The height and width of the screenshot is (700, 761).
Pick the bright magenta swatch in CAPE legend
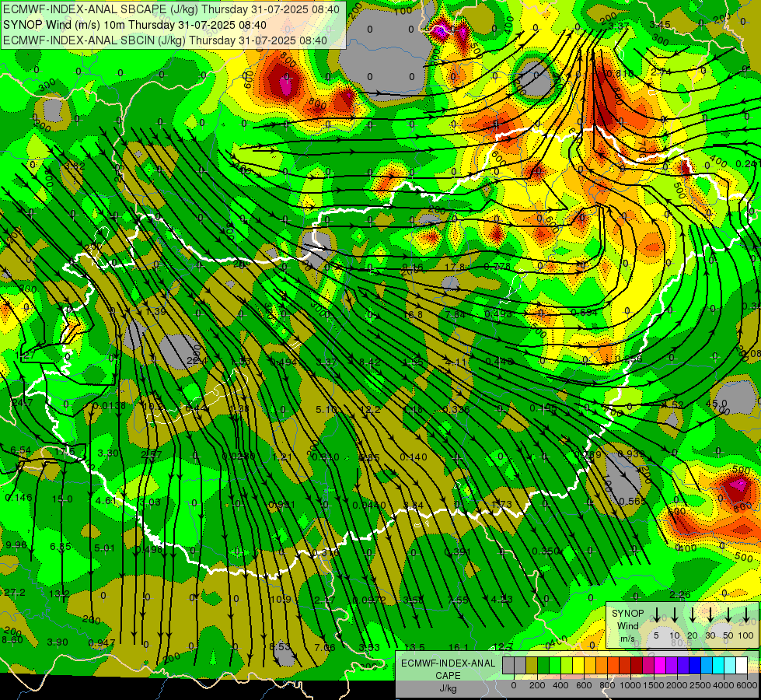pyautogui.click(x=660, y=666)
